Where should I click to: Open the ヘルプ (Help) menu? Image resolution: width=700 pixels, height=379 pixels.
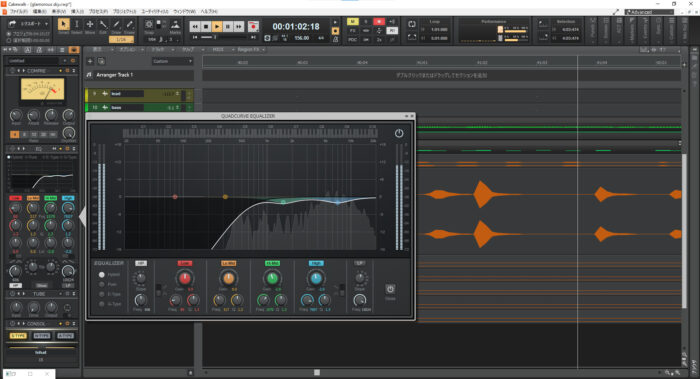(x=209, y=11)
